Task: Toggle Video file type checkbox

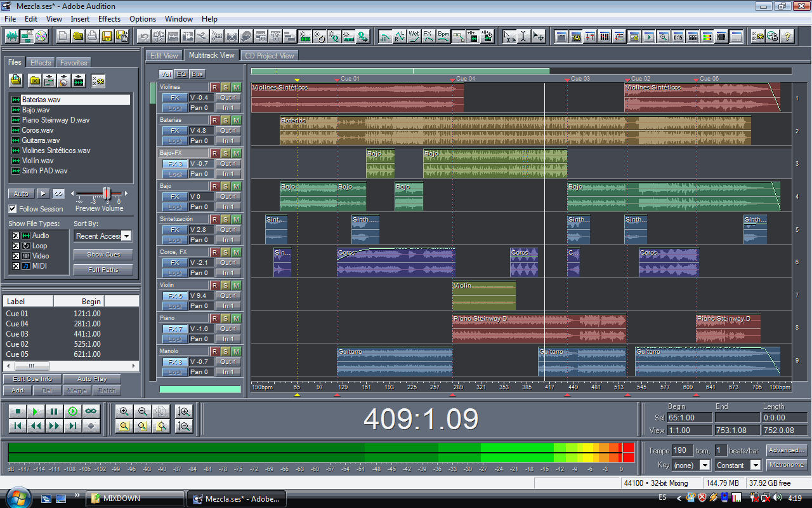Action: point(16,256)
